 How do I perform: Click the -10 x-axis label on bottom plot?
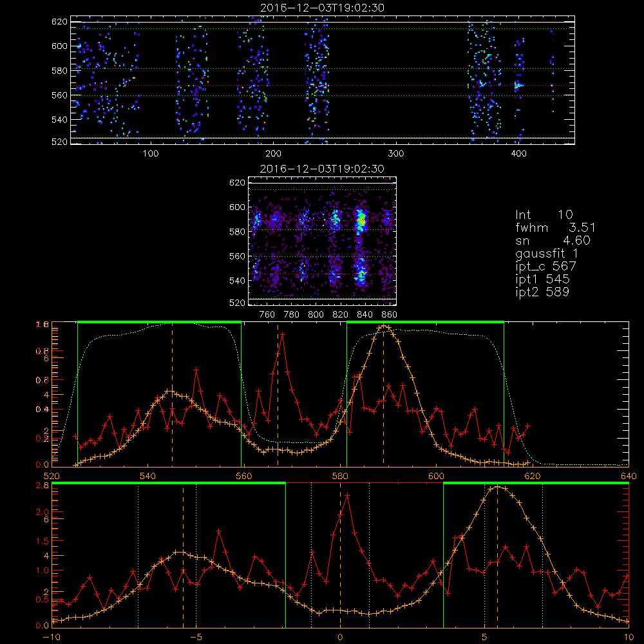(52, 638)
